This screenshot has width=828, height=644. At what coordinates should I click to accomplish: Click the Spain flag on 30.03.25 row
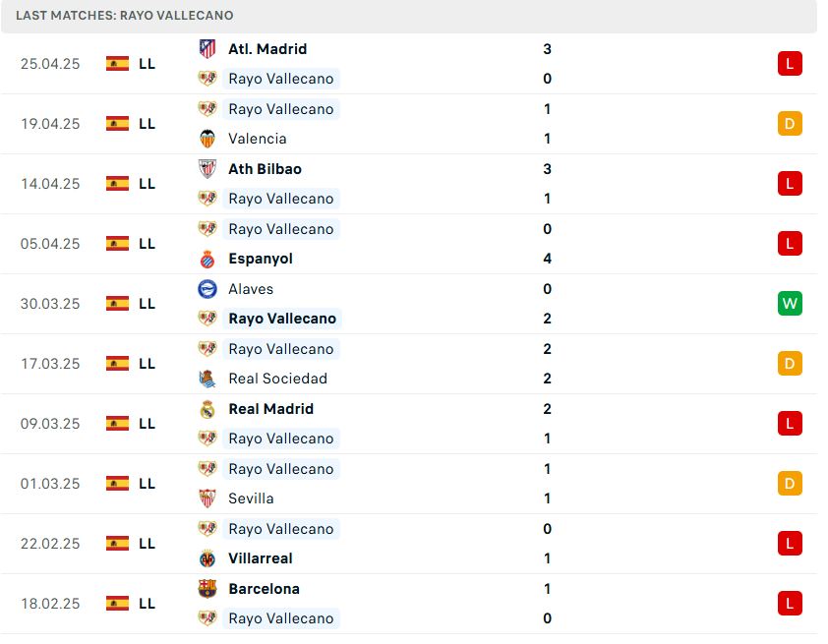pos(117,304)
